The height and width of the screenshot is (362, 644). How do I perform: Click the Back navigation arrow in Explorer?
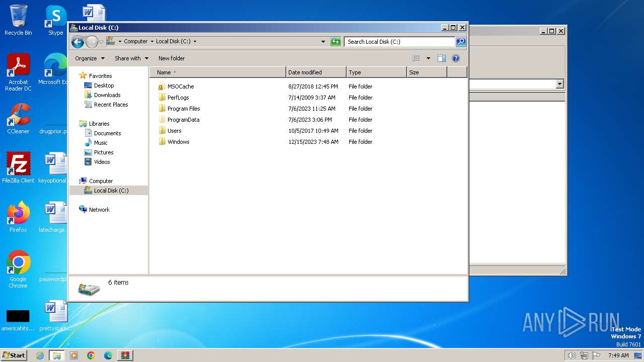77,42
